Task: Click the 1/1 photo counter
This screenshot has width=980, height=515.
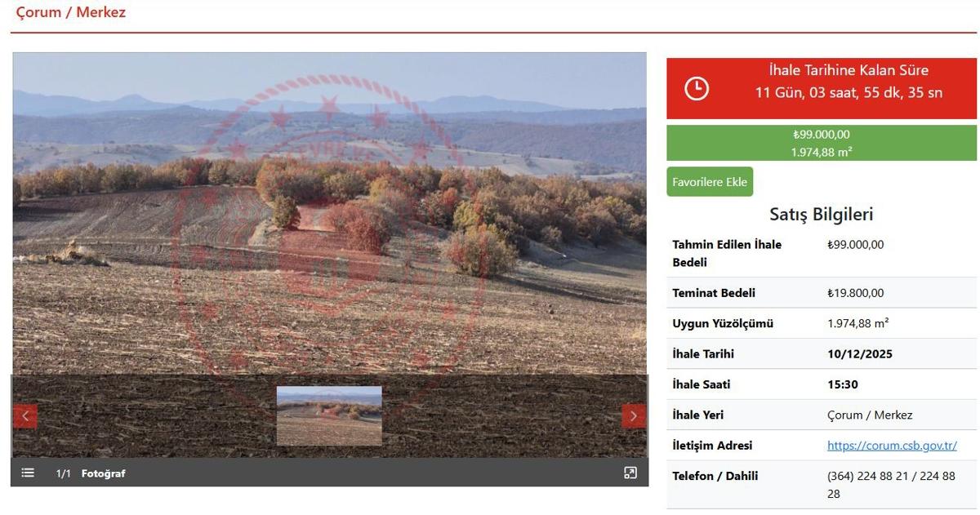Action: (63, 473)
